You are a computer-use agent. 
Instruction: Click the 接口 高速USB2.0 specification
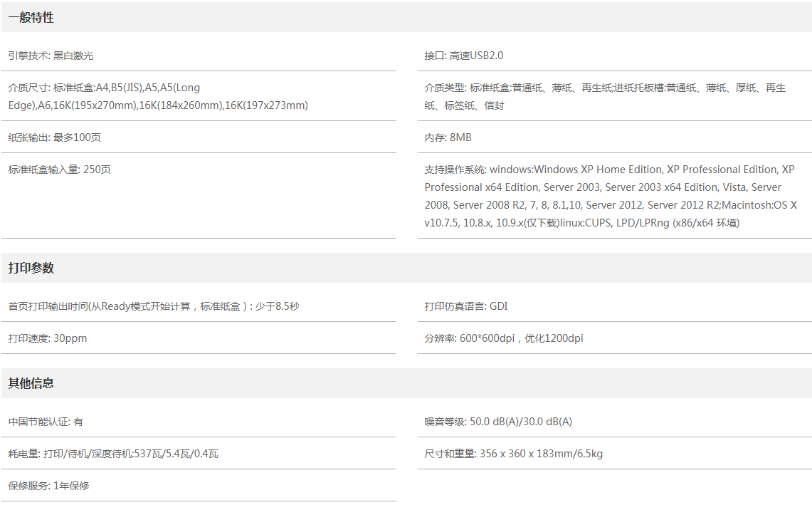pos(464,56)
